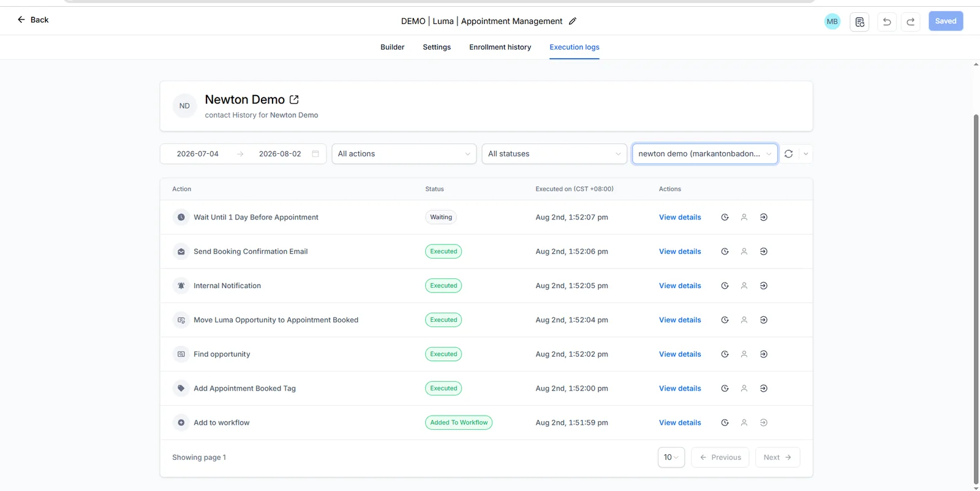Click the ND contact avatar
This screenshot has height=491, width=980.
pos(184,106)
